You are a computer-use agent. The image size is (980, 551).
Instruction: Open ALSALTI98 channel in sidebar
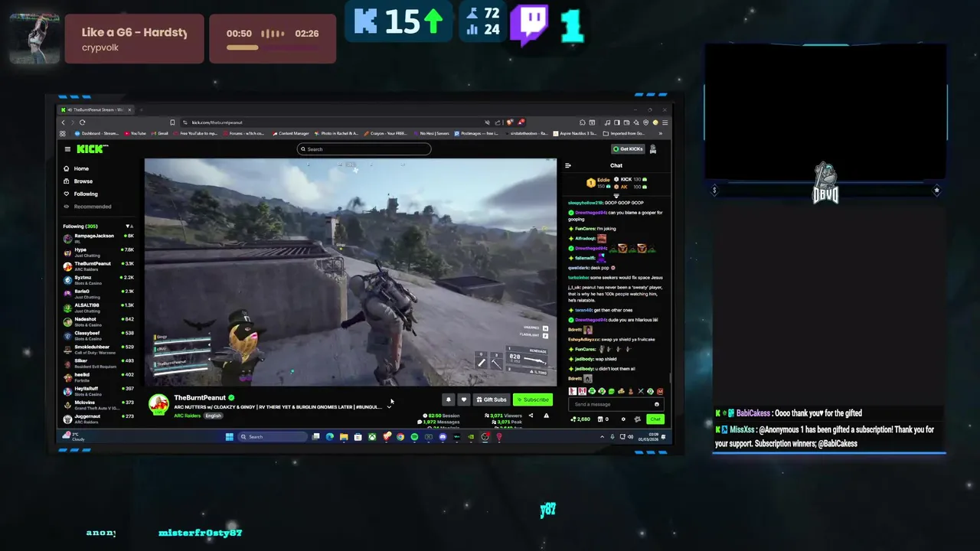point(98,307)
